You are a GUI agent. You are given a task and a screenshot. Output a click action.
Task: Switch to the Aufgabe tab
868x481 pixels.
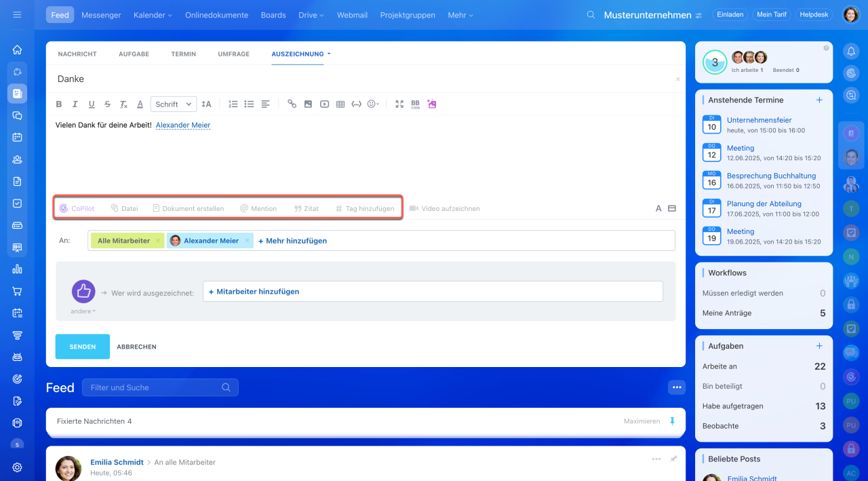134,54
